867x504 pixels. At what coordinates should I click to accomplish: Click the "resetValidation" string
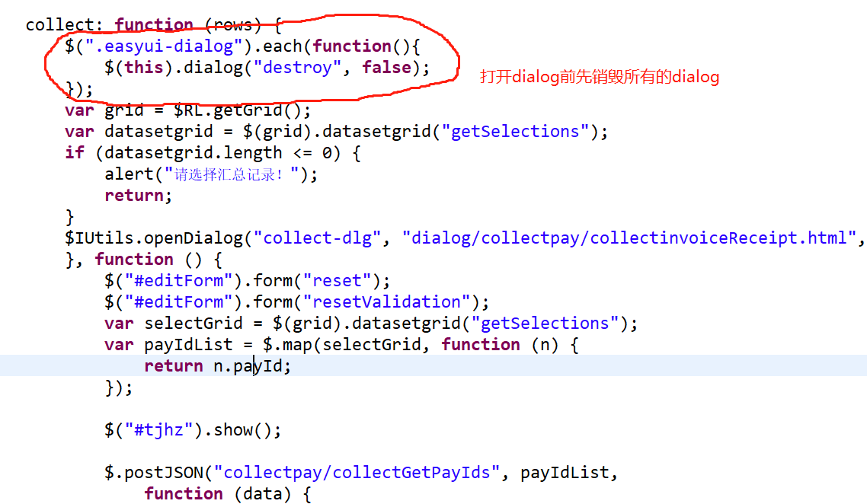pos(386,302)
